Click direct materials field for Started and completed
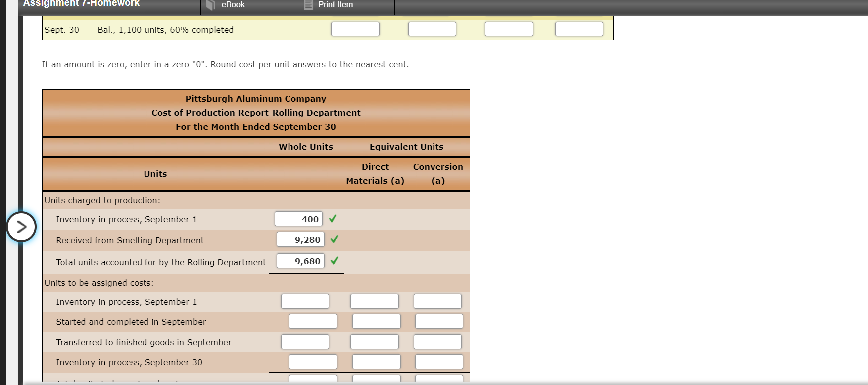Image resolution: width=868 pixels, height=385 pixels. tap(376, 321)
